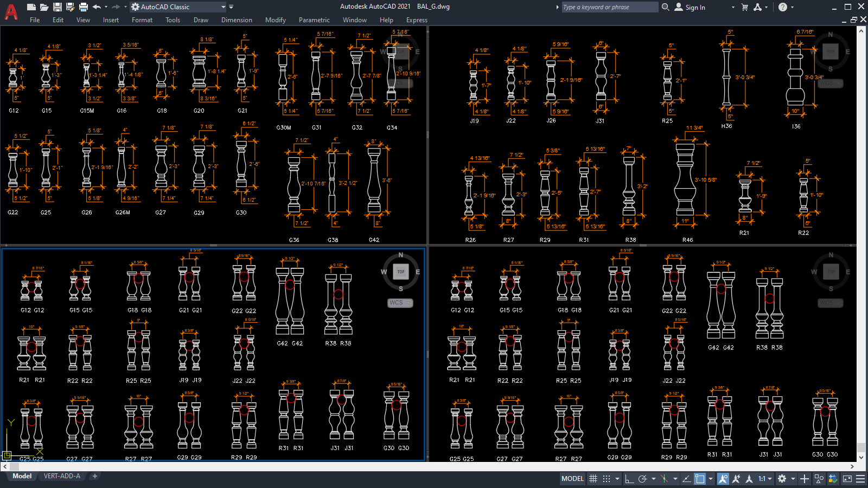Open Object Snap settings dropdown arrow
This screenshot has width=868, height=488.
[710, 479]
